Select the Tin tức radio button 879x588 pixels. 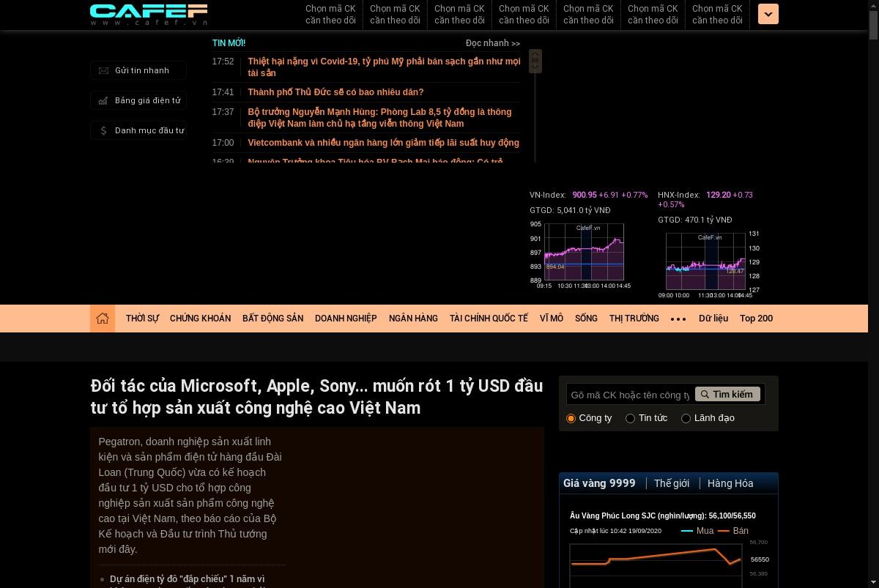click(x=630, y=418)
